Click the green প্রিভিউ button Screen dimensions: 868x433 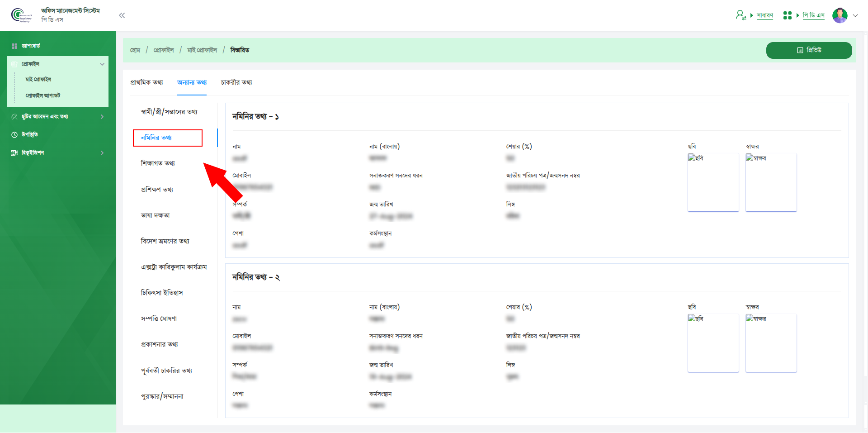[809, 50]
